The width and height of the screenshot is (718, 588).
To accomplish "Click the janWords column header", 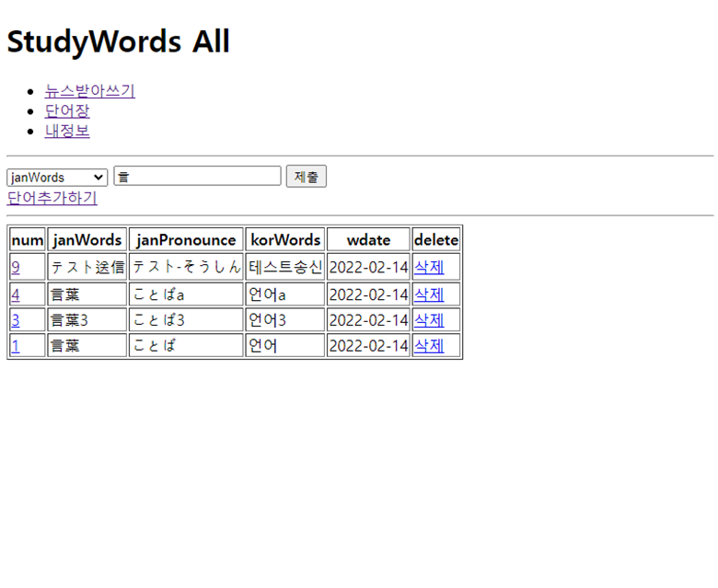I will point(87,240).
